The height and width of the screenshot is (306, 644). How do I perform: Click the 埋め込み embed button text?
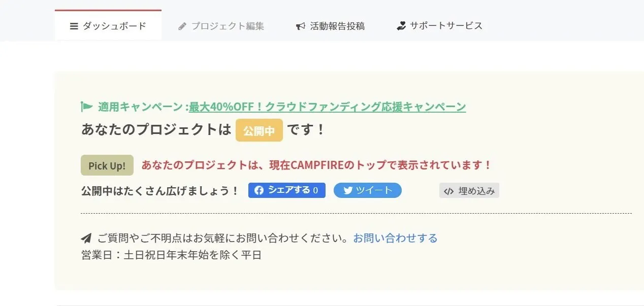(x=476, y=191)
